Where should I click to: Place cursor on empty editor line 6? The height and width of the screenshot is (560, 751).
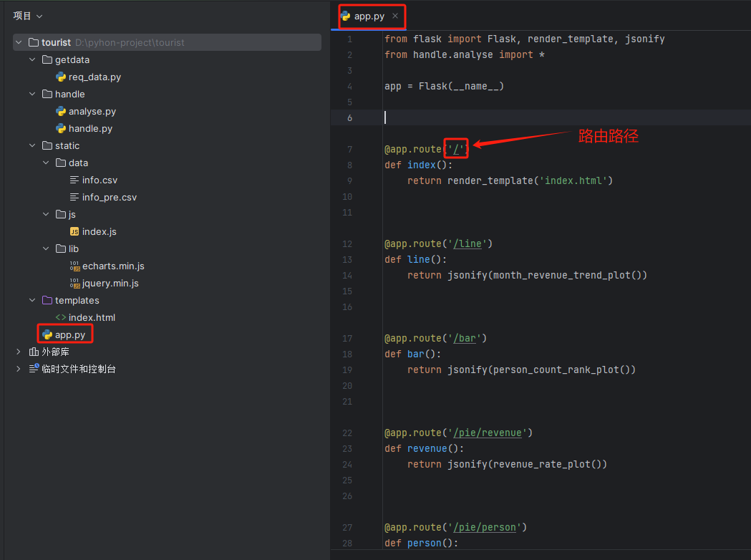(x=501, y=117)
